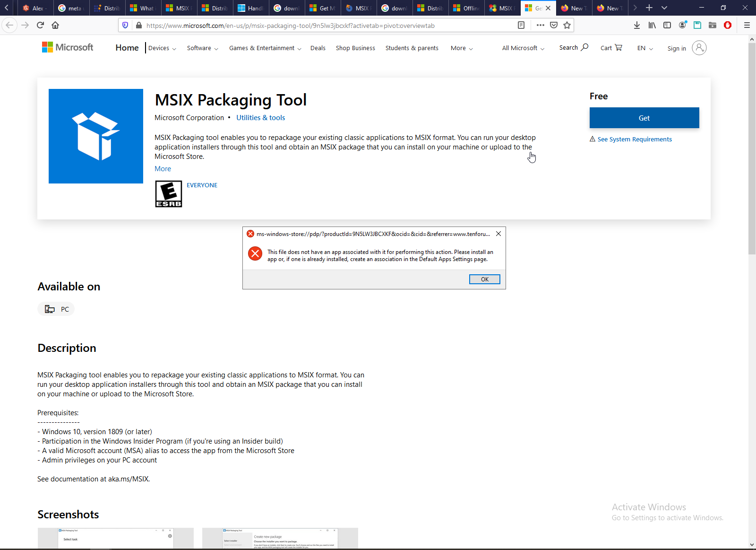Close the error dialog with X
The image size is (756, 550).
[x=498, y=234]
